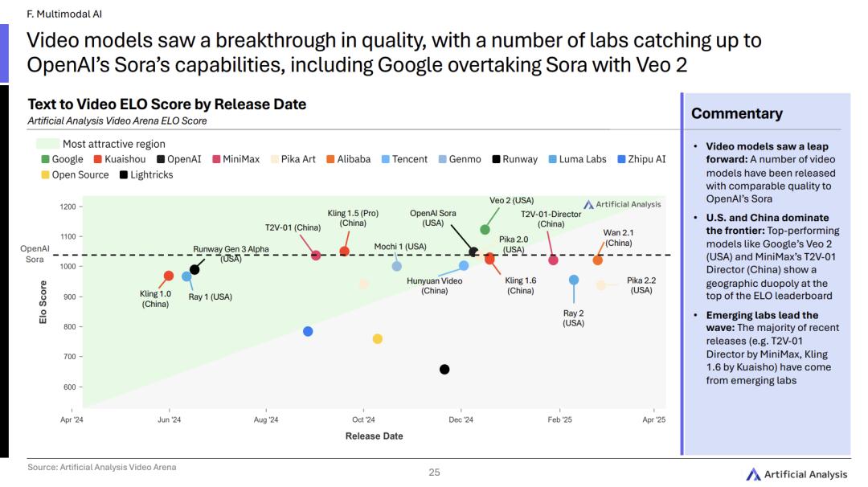Click the Ray 2 blue data point
The image size is (868, 487).
(x=574, y=280)
